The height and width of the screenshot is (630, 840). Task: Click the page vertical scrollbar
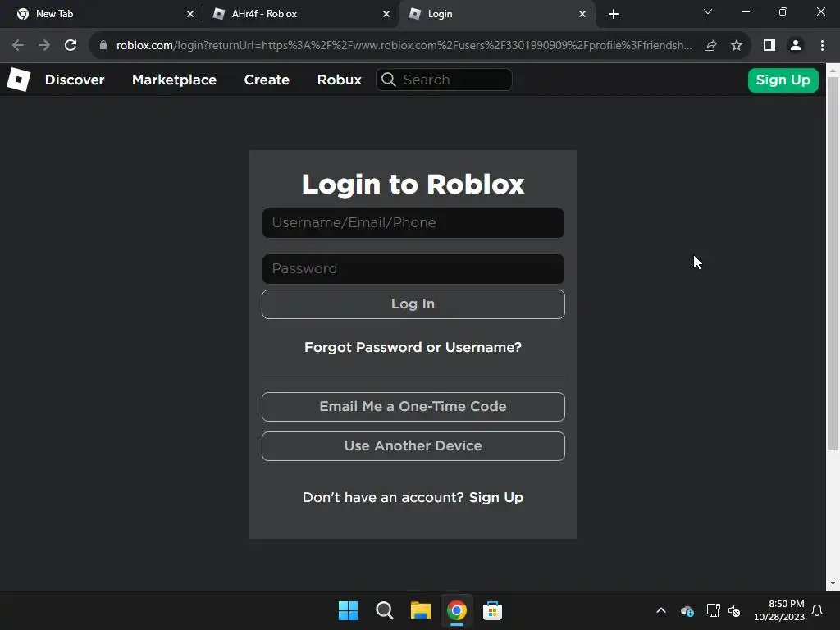coord(833,263)
